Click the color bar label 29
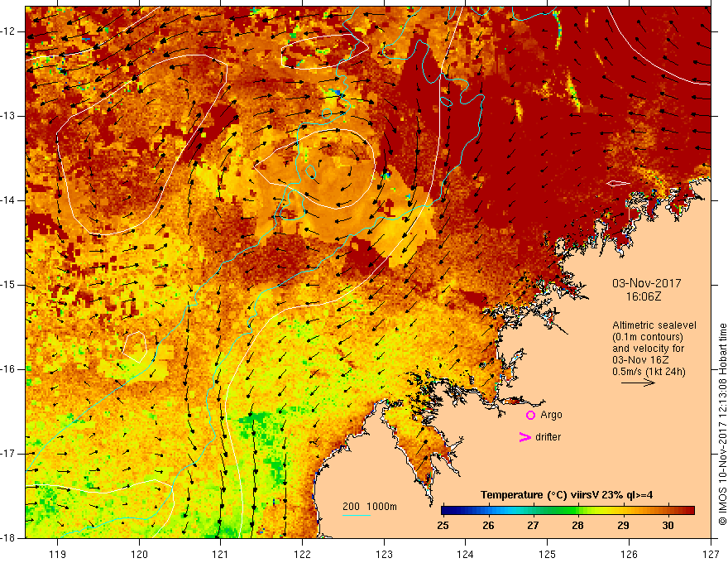 pos(623,526)
